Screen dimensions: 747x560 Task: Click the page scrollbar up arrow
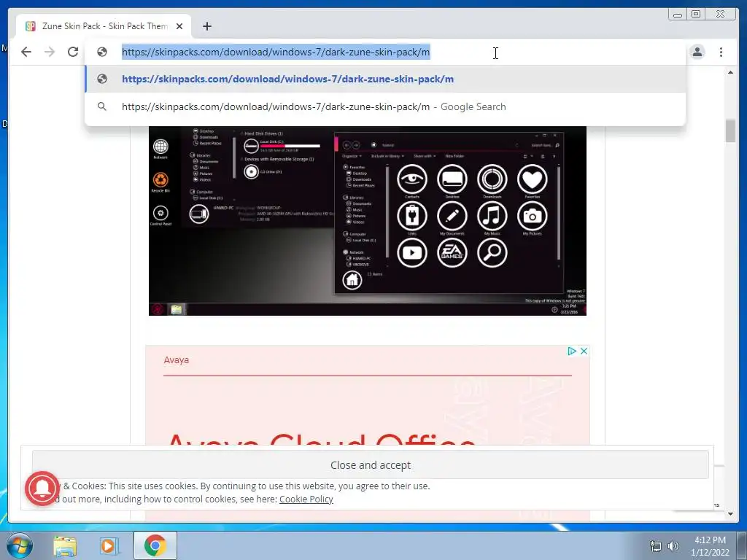click(730, 72)
